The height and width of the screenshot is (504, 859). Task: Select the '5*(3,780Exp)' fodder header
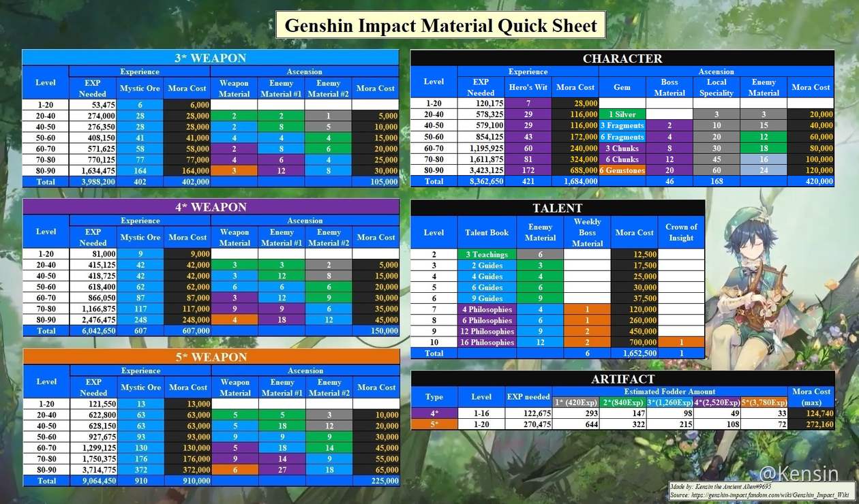[764, 401]
